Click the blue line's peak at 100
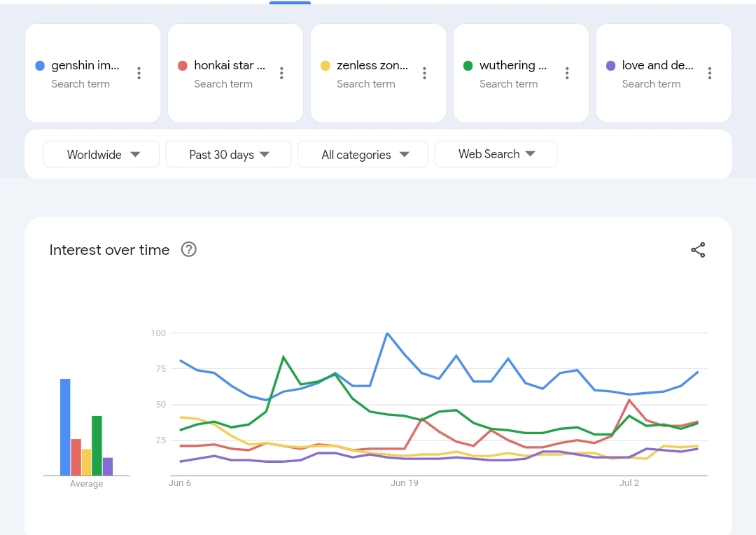 click(x=387, y=333)
